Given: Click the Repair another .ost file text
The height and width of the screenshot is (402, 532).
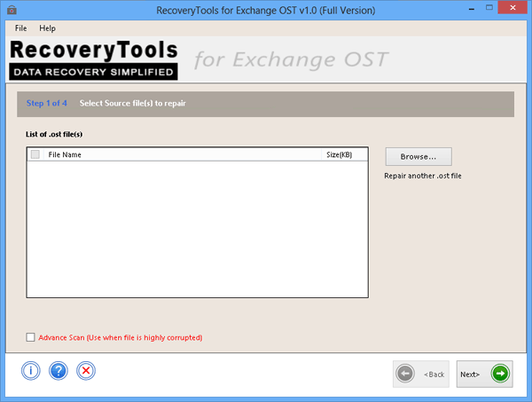Looking at the screenshot, I should [x=423, y=176].
